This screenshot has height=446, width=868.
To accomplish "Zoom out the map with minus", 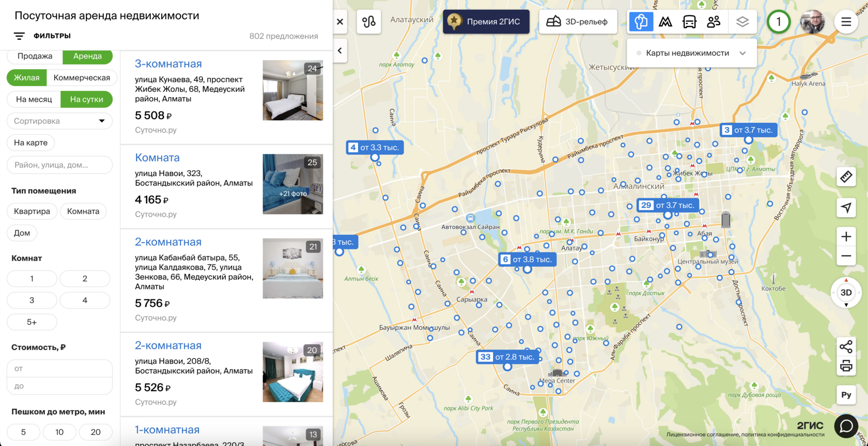I will [x=846, y=256].
